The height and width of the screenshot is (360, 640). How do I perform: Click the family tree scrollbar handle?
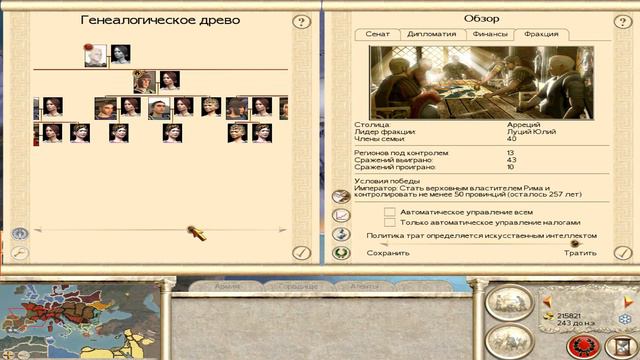(191, 230)
